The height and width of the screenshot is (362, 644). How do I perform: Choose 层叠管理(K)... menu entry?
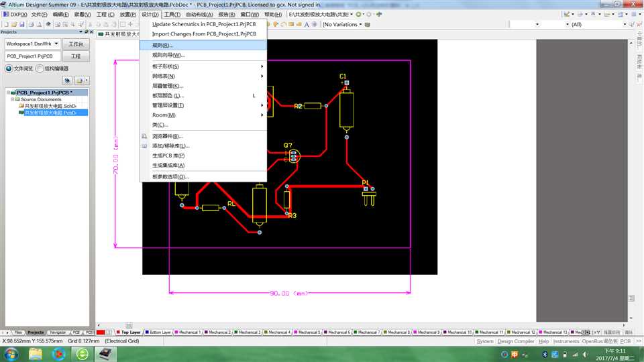coord(203,86)
